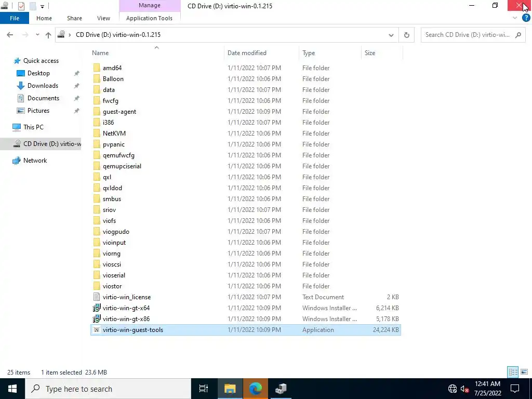Click the vioscsi folder name
This screenshot has width=532, height=399.
tap(112, 264)
